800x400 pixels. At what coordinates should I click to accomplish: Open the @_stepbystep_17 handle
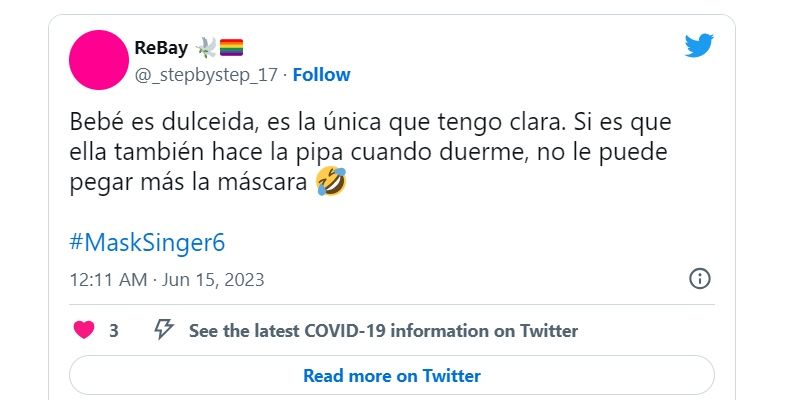[206, 75]
